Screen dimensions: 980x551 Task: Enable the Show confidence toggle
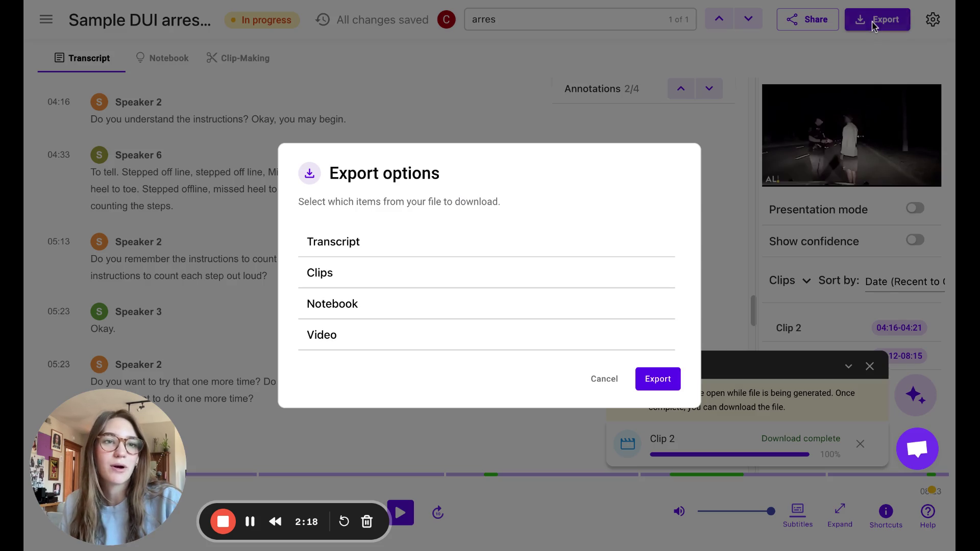coord(915,240)
